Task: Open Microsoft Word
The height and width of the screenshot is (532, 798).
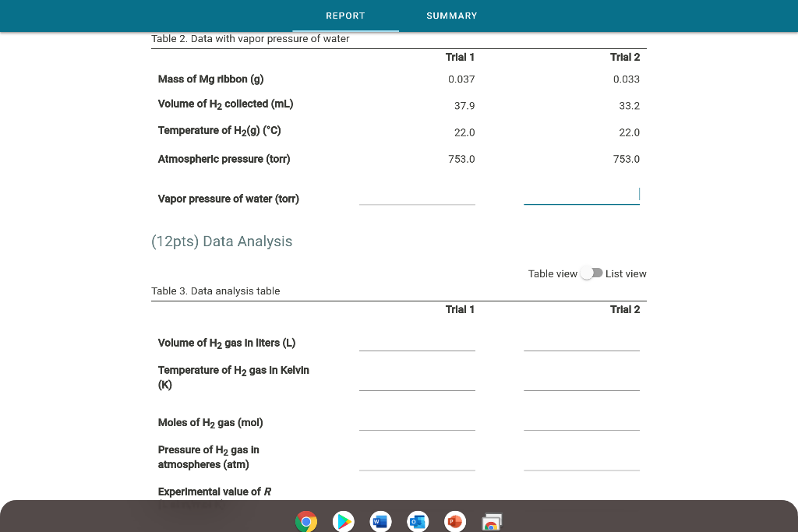Action: click(380, 521)
